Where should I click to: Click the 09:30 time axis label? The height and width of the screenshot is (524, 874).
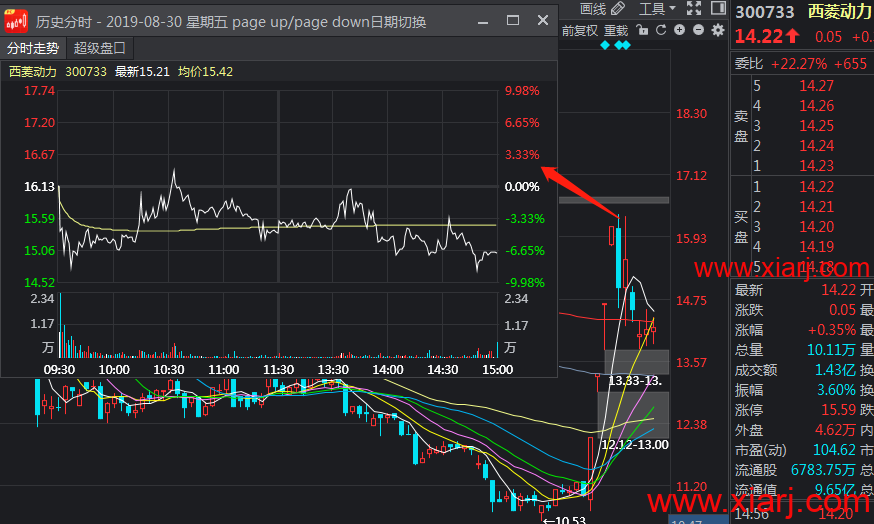[59, 370]
